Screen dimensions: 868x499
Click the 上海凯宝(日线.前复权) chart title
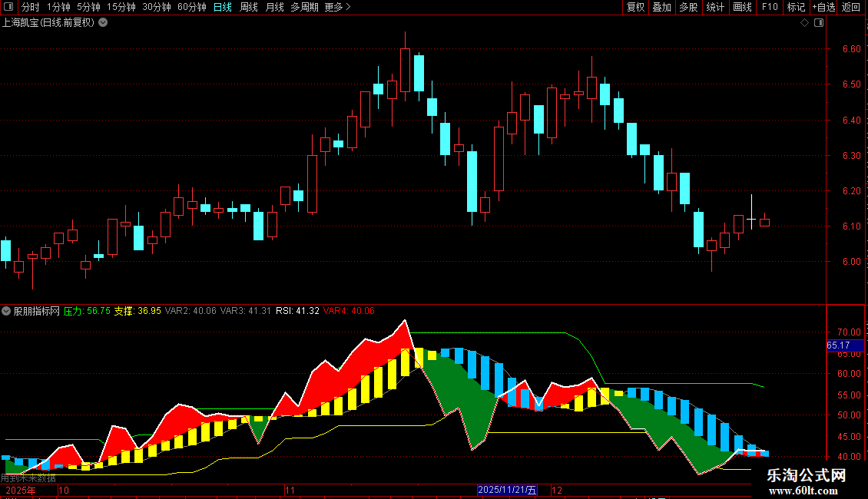click(48, 23)
